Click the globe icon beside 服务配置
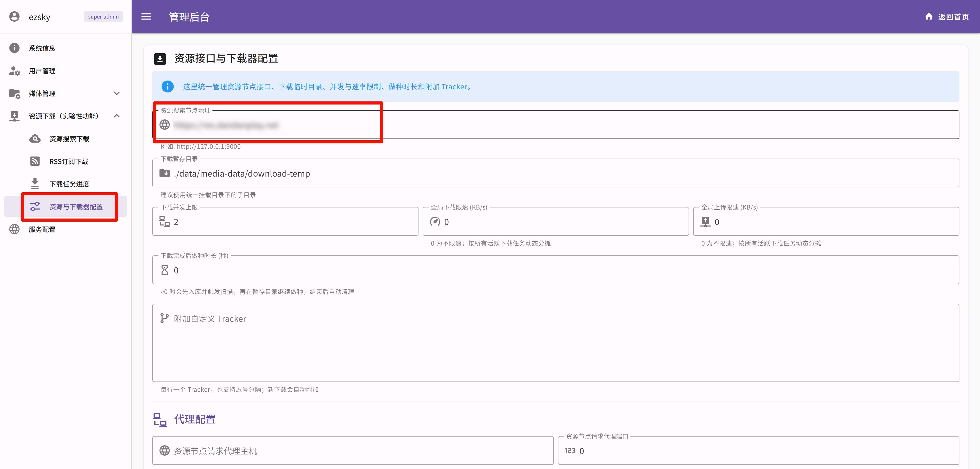 [x=14, y=229]
